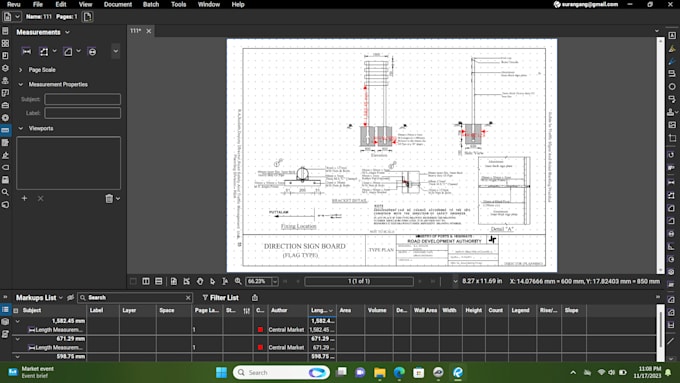Open the Properties gear icon in left sidebar

click(x=5, y=118)
